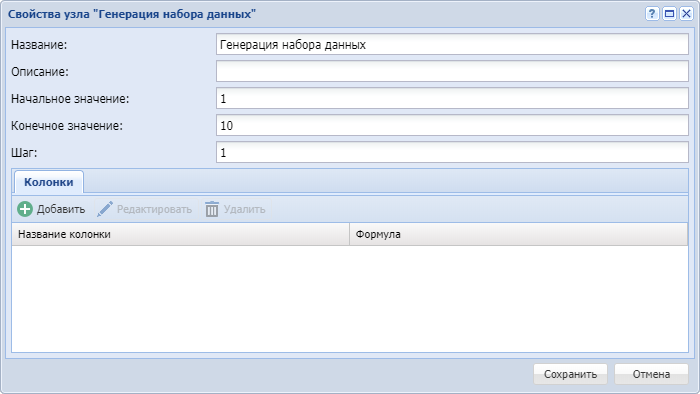Cancel using the Отмена button
The image size is (700, 394).
[651, 374]
